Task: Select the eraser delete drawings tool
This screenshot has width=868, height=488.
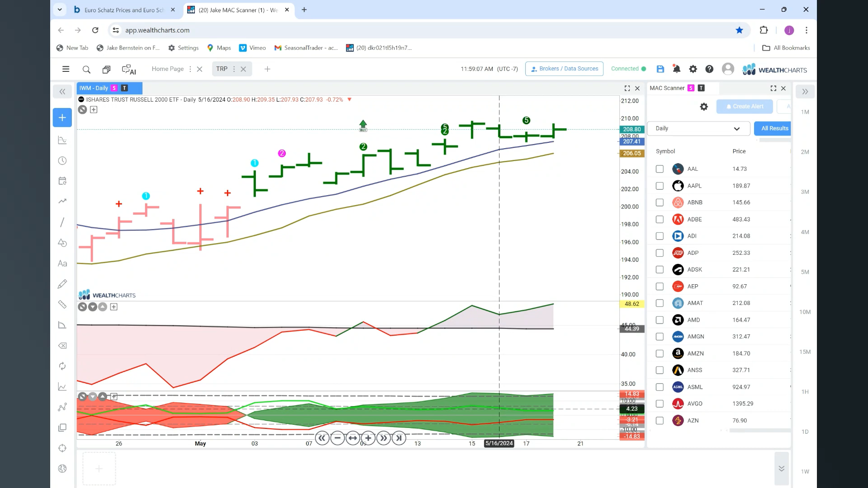Action: pyautogui.click(x=62, y=346)
